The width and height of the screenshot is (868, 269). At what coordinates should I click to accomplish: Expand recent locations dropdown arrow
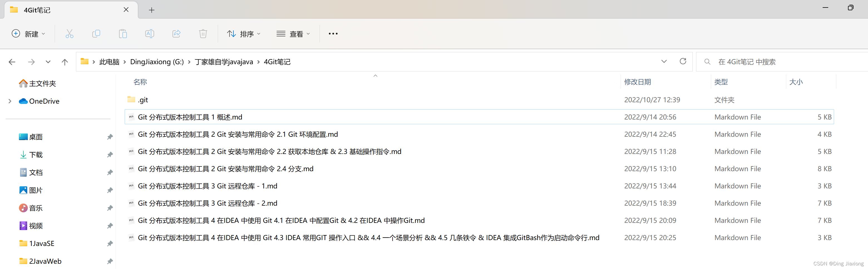point(48,62)
